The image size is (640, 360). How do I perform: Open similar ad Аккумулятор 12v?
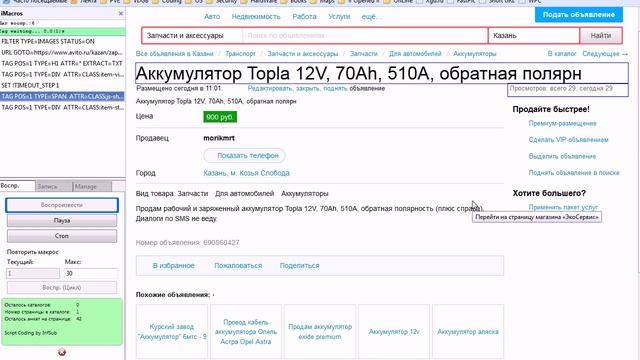click(x=394, y=331)
